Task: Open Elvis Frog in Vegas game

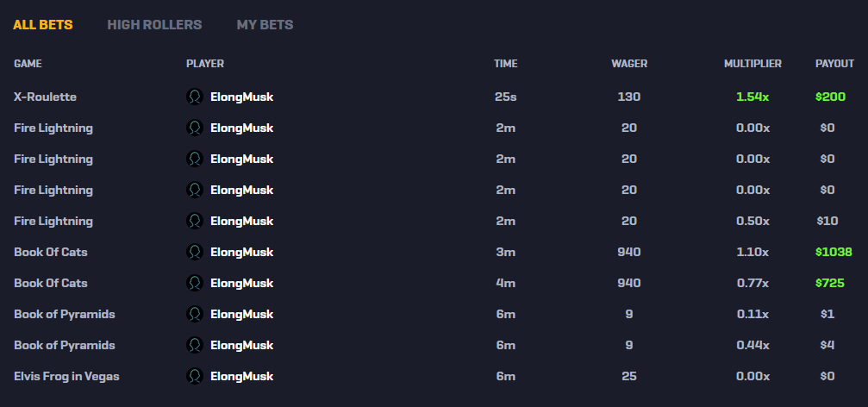Action: (66, 377)
